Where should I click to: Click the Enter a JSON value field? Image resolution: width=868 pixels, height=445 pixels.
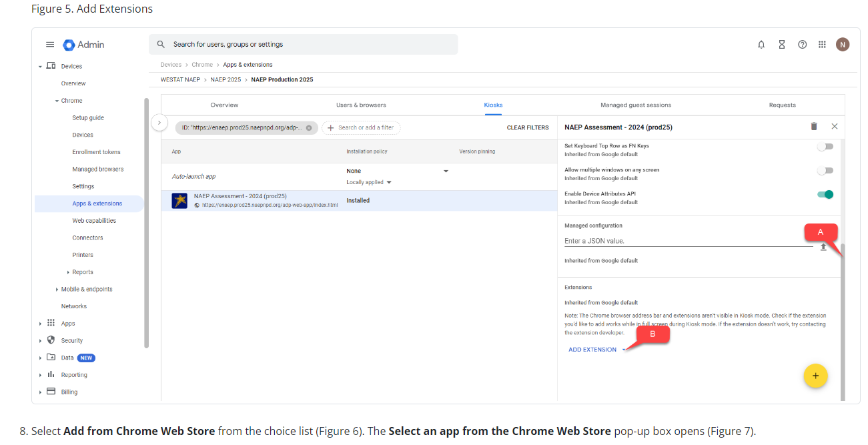coord(687,241)
